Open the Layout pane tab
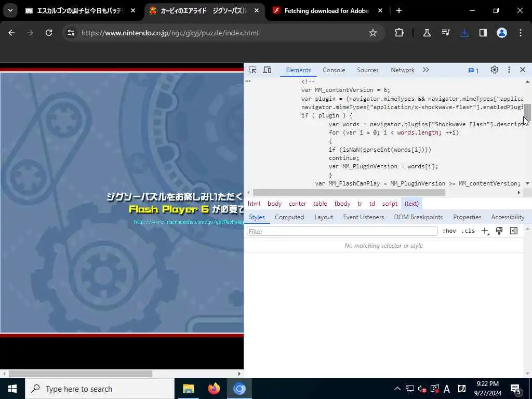 tap(324, 217)
